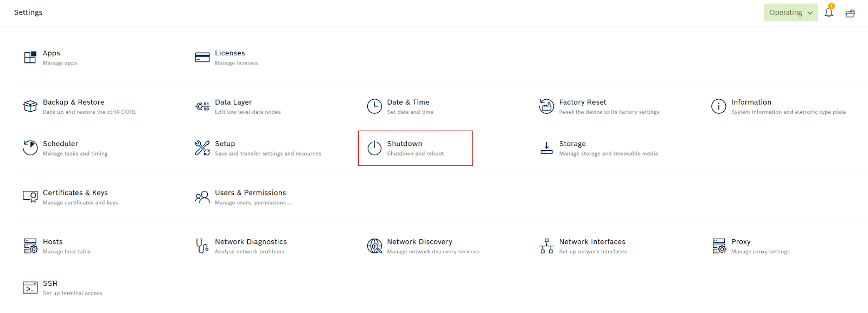Viewport: 868px width, 313px height.
Task: Click the Information title
Action: 751,102
